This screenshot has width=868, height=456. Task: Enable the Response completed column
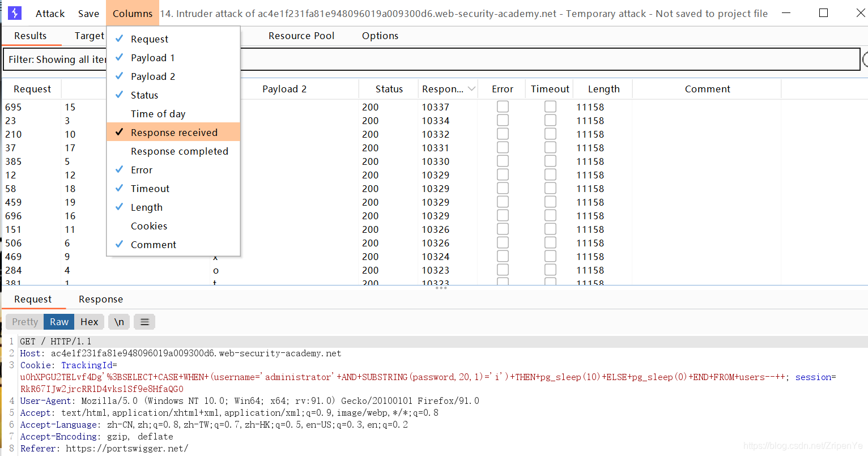click(x=173, y=151)
